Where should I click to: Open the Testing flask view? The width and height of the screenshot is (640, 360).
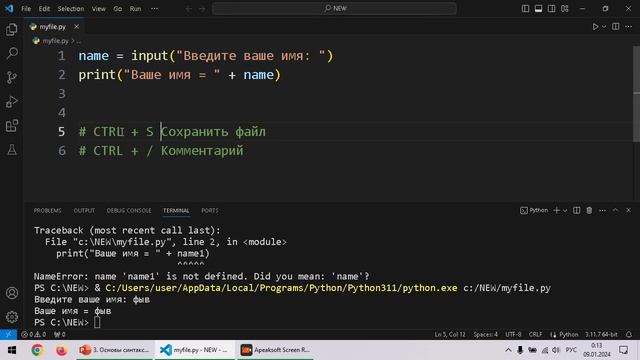pos(12,149)
